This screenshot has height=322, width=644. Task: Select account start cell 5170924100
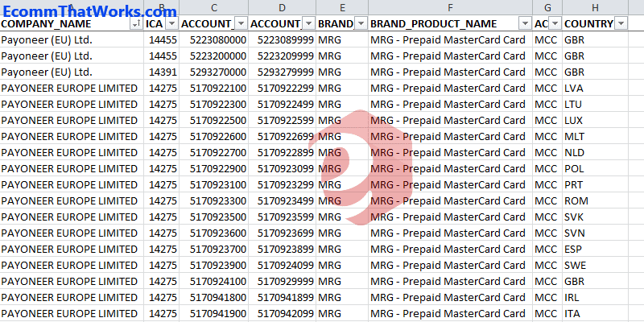(x=214, y=281)
